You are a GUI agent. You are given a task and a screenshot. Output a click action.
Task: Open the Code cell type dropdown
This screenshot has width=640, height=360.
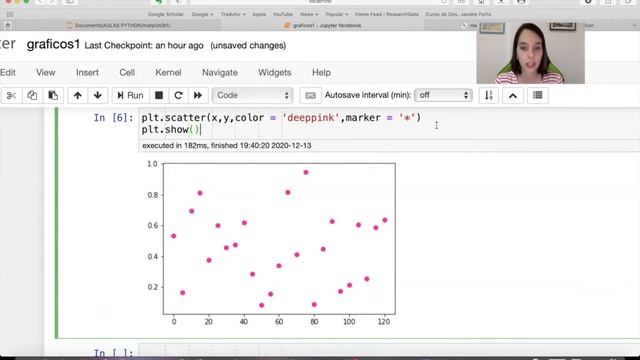pyautogui.click(x=252, y=96)
